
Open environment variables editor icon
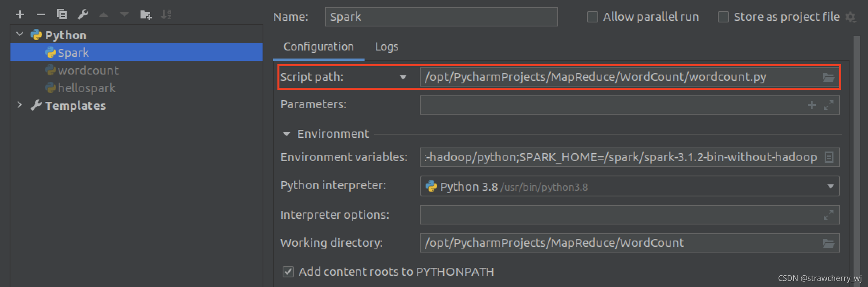tap(828, 157)
